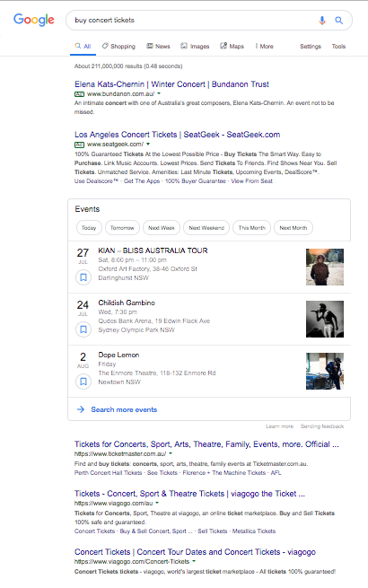
Task: Click 'Sell Tickets' sitelink
Action: click(x=213, y=531)
